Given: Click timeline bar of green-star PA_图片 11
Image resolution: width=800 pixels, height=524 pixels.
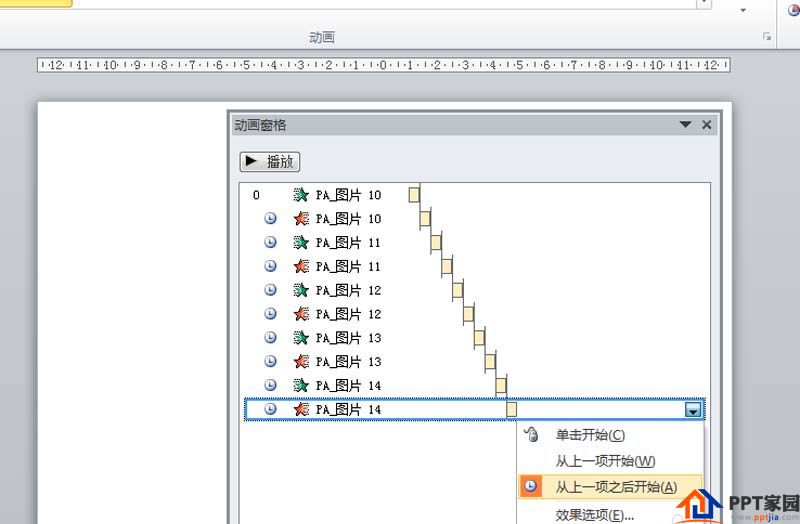Looking at the screenshot, I should click(x=436, y=242).
